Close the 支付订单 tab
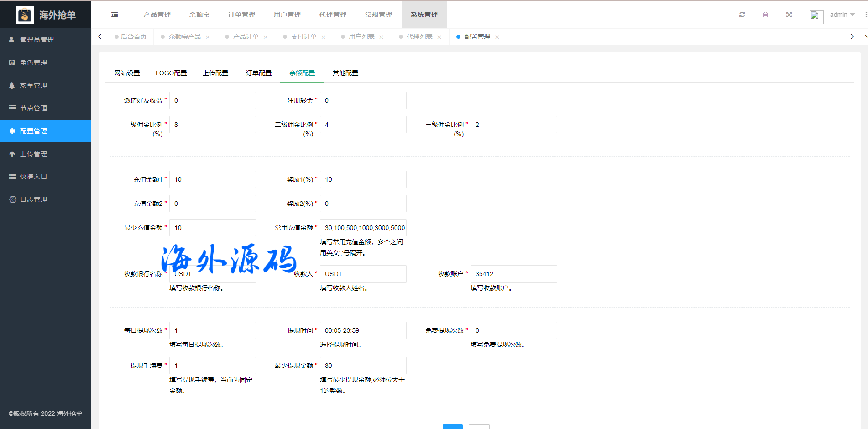The height and width of the screenshot is (429, 868). coord(324,37)
